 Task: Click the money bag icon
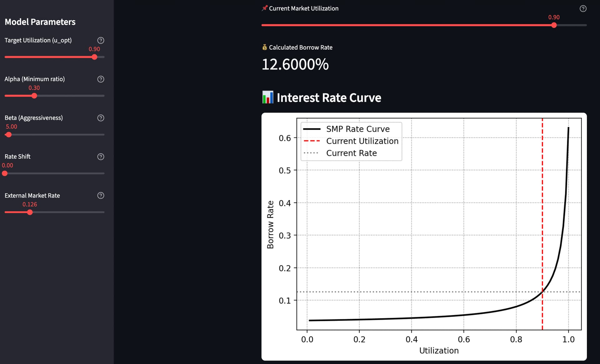click(265, 47)
